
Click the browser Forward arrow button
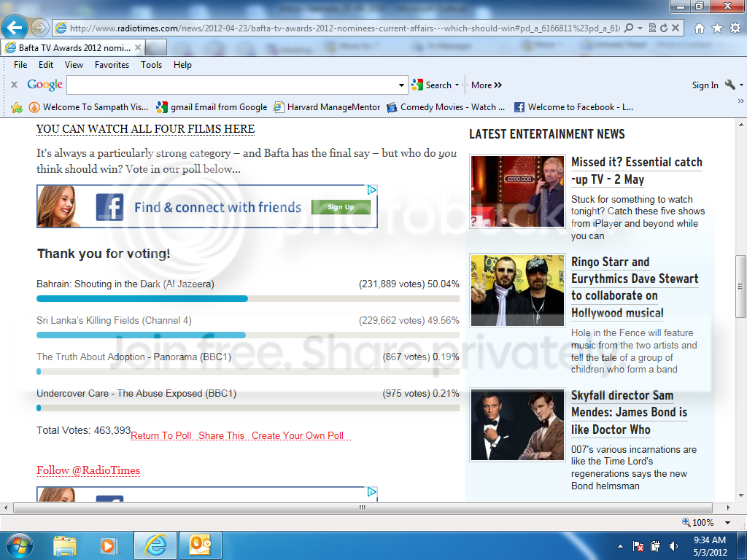[x=39, y=28]
